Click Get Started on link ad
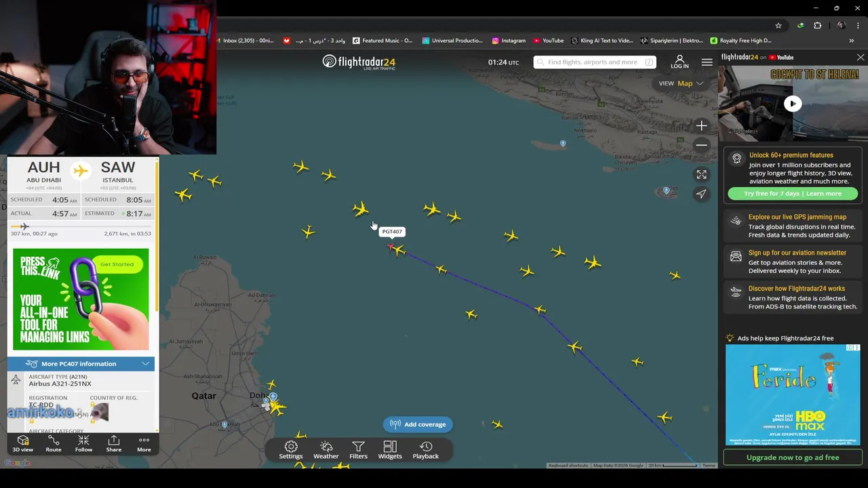 click(117, 264)
